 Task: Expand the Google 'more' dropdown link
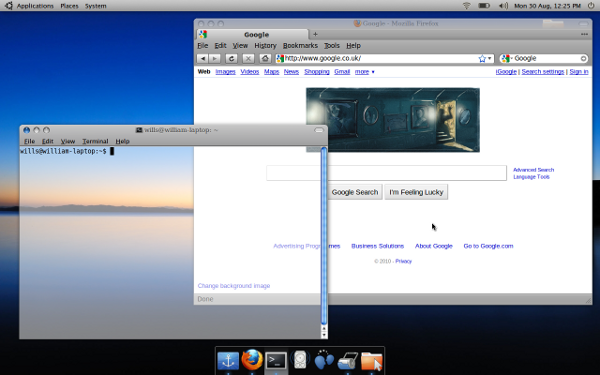[x=365, y=72]
